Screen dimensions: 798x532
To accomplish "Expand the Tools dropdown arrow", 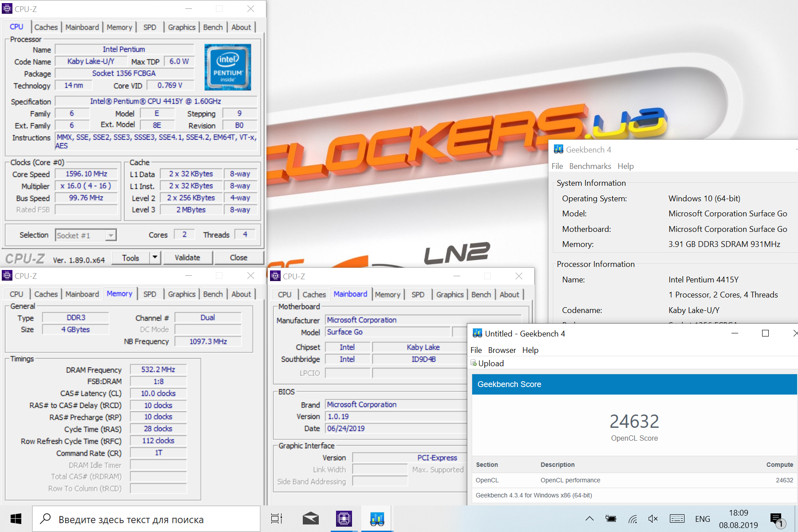I will (155, 257).
